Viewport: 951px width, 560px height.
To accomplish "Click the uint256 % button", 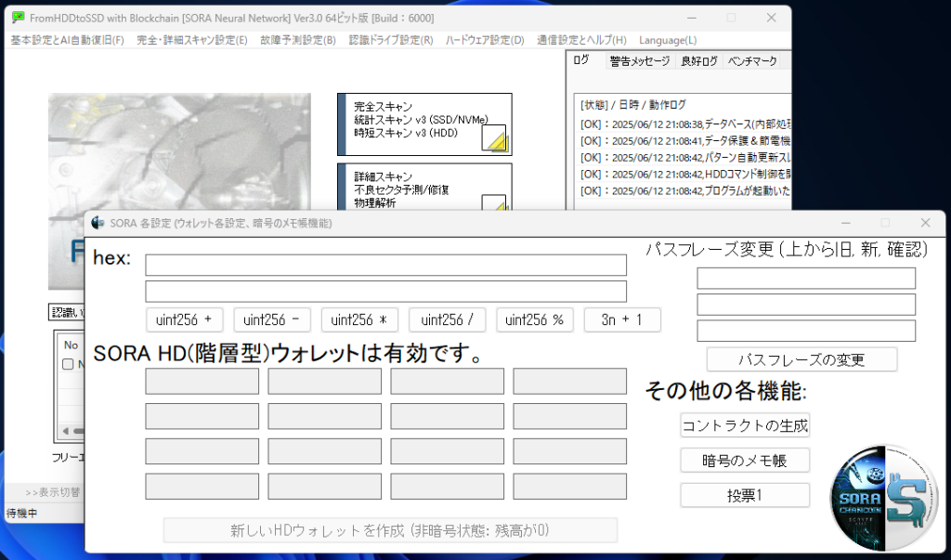I will 534,319.
